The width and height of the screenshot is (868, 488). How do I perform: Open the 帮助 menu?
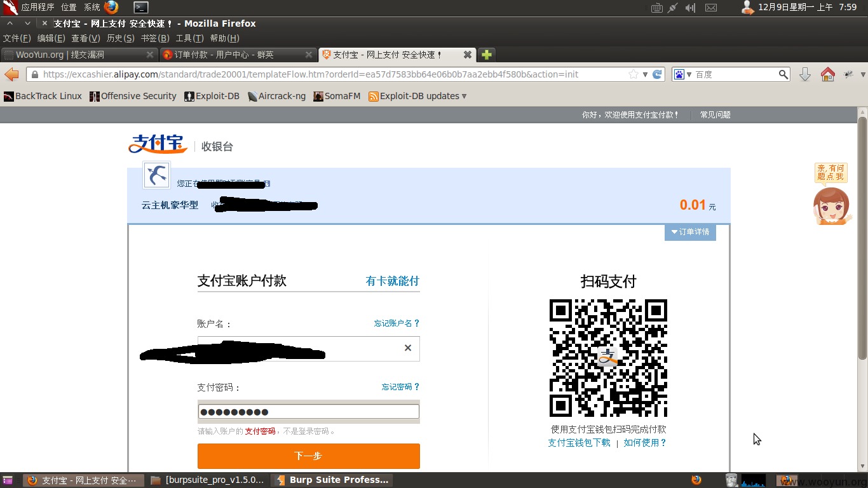[224, 38]
